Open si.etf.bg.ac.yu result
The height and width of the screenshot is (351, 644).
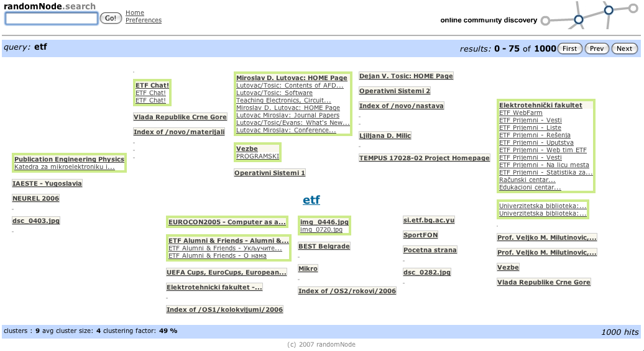(429, 220)
